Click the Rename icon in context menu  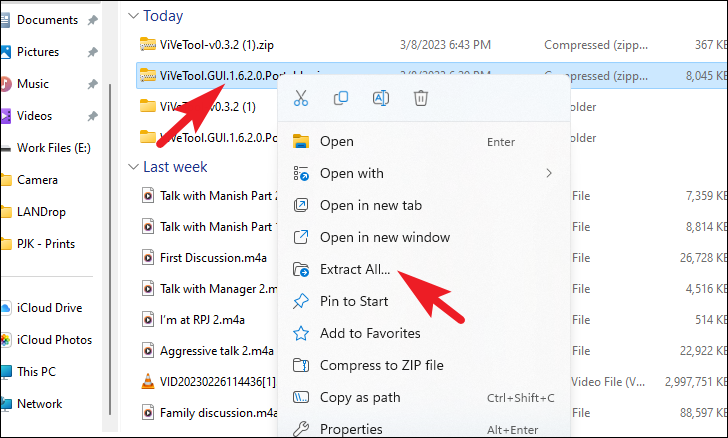[381, 98]
